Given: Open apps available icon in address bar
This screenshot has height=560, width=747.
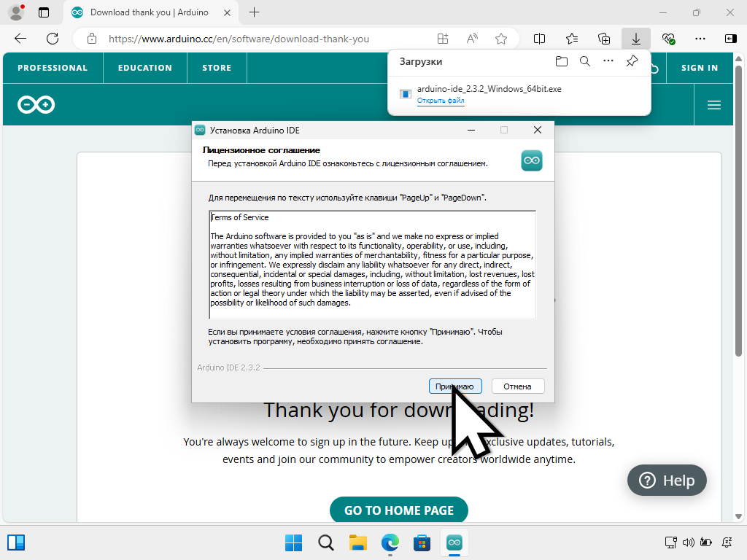Looking at the screenshot, I should [443, 39].
